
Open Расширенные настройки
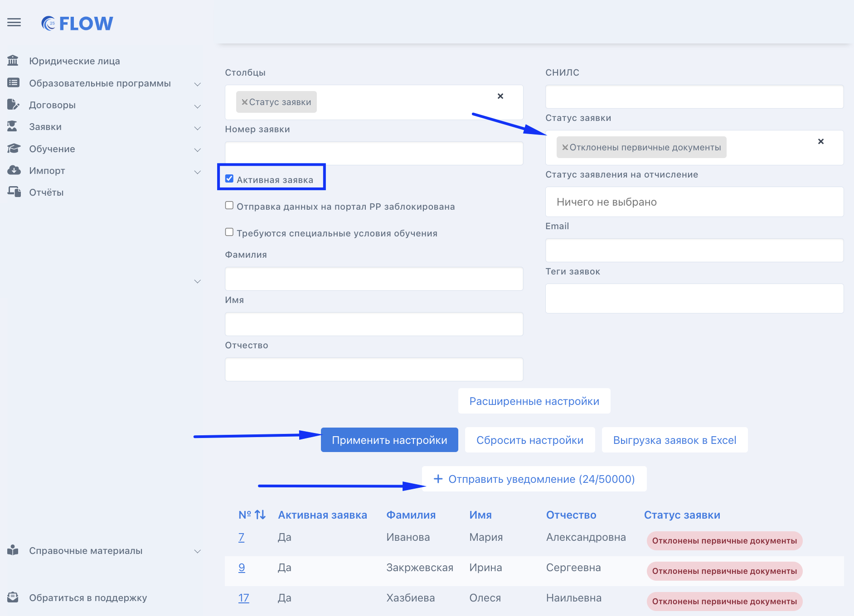pyautogui.click(x=534, y=401)
